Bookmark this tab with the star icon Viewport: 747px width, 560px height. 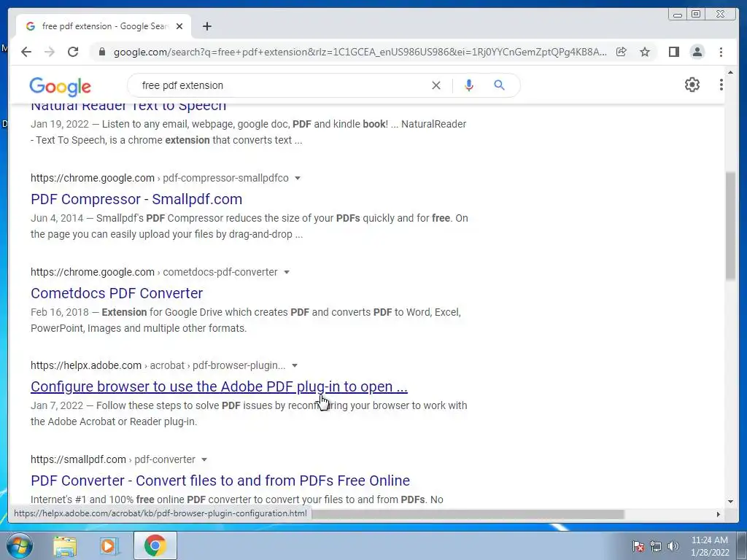(645, 52)
